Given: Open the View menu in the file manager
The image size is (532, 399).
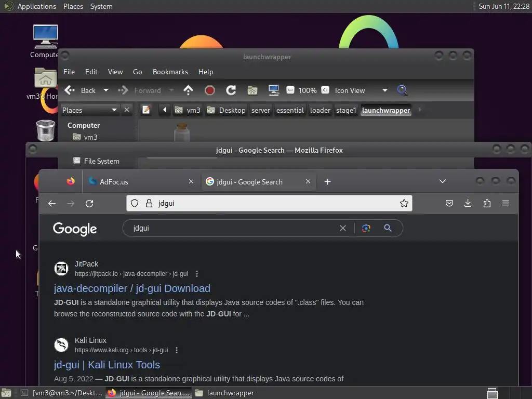Looking at the screenshot, I should click(x=115, y=72).
